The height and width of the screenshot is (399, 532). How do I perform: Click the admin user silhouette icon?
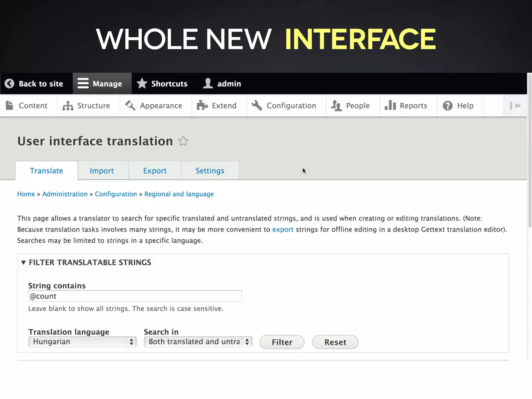point(208,84)
